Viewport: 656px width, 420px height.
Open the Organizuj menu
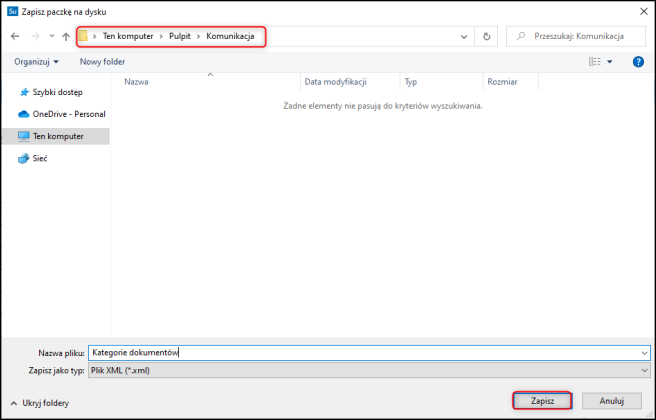coord(36,62)
